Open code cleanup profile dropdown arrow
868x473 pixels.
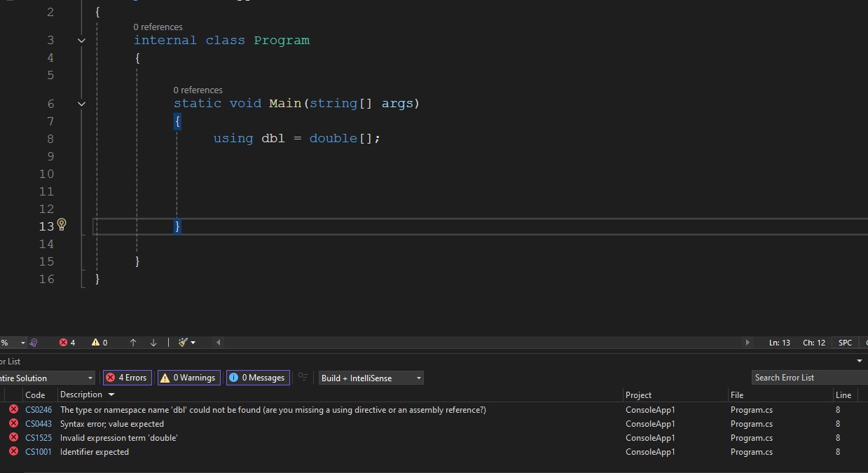(x=193, y=343)
